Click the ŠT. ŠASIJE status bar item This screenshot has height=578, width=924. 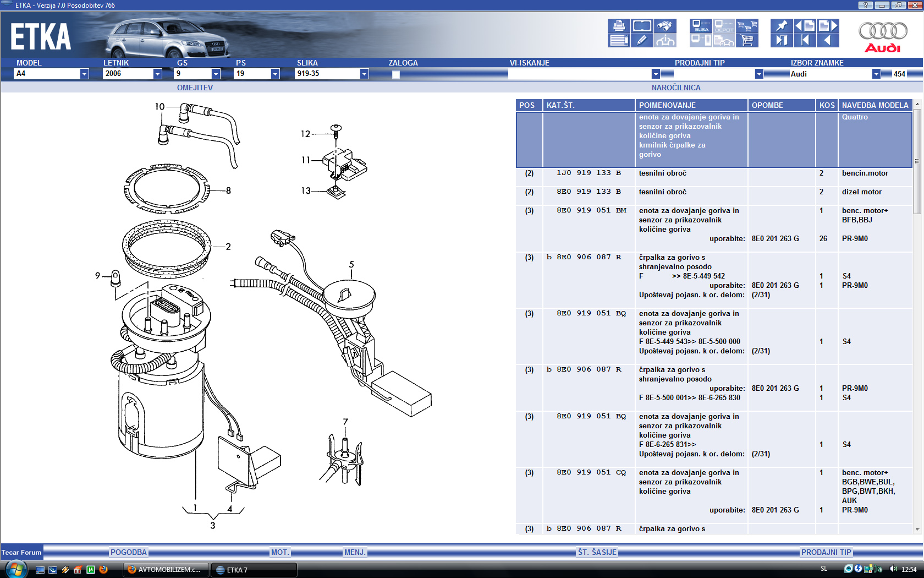coord(597,552)
